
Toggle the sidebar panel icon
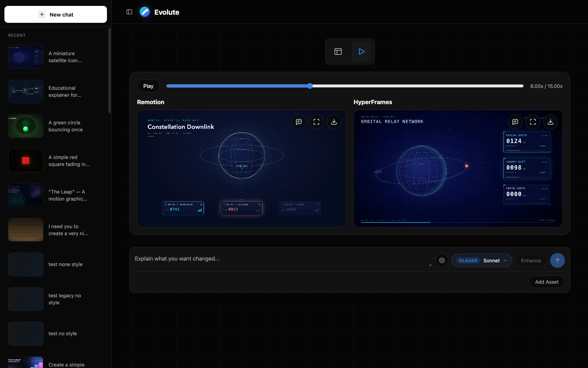point(129,12)
